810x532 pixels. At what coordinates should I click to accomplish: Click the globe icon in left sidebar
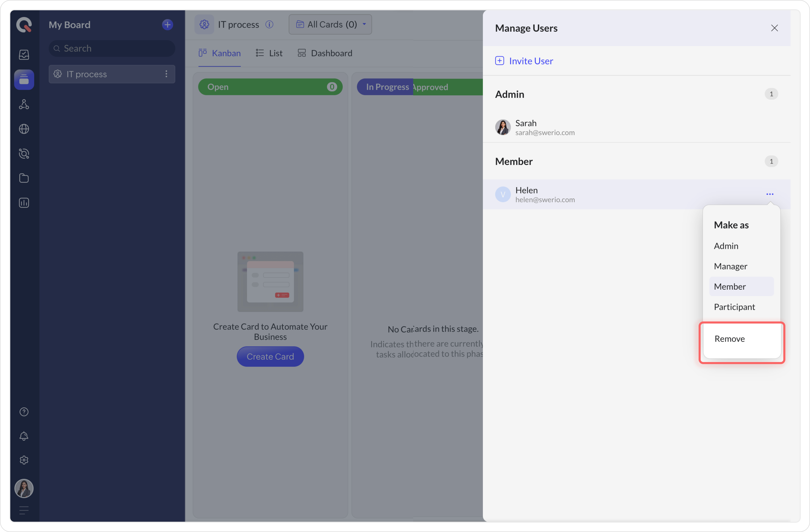24,129
